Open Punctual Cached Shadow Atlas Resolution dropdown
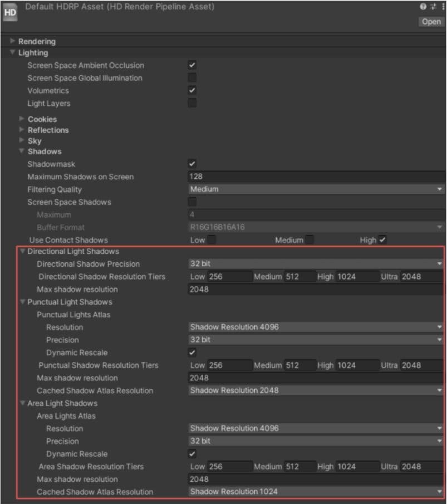Screen dimensions: 447x504 316,390
